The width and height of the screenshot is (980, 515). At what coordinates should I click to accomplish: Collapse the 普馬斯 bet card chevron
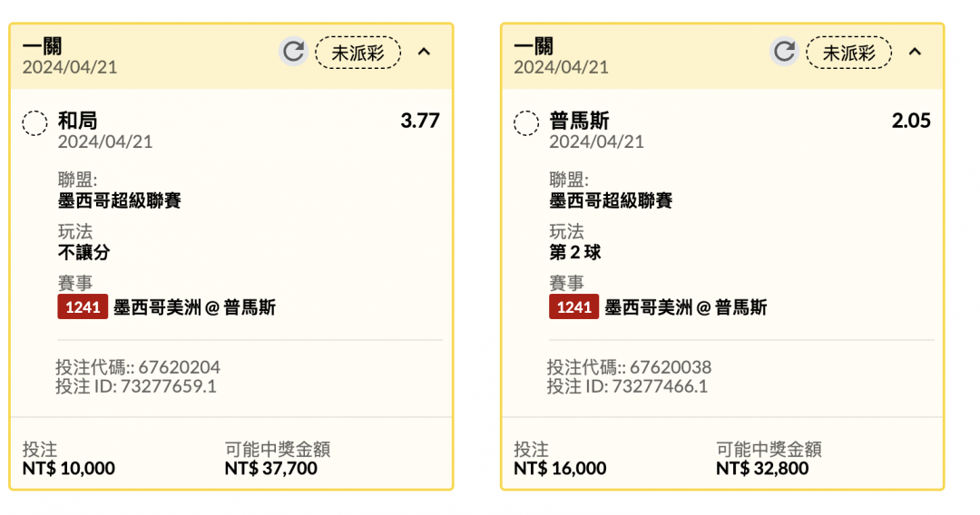(x=916, y=52)
